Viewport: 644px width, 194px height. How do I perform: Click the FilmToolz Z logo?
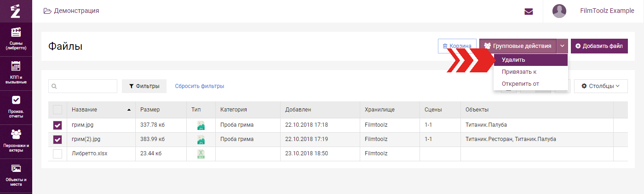[16, 11]
